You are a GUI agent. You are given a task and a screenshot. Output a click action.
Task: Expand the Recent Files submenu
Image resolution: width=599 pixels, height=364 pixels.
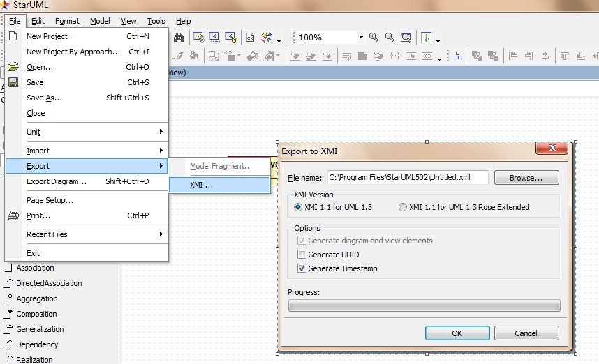coord(87,234)
